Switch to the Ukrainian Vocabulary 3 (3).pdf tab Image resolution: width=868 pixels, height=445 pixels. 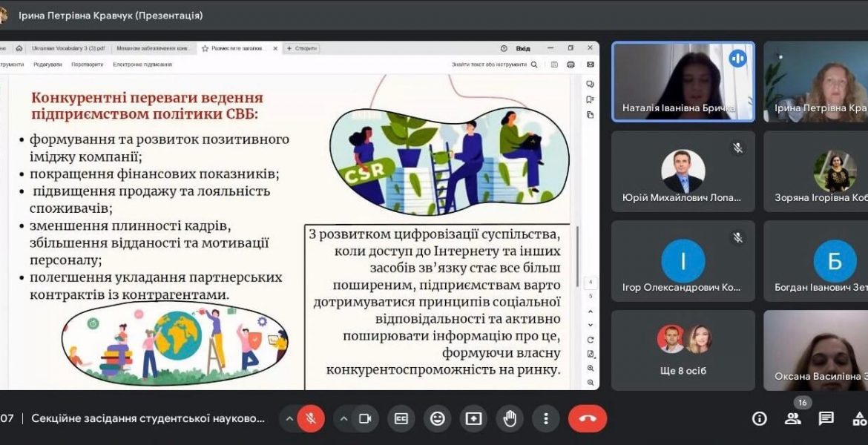[68, 48]
